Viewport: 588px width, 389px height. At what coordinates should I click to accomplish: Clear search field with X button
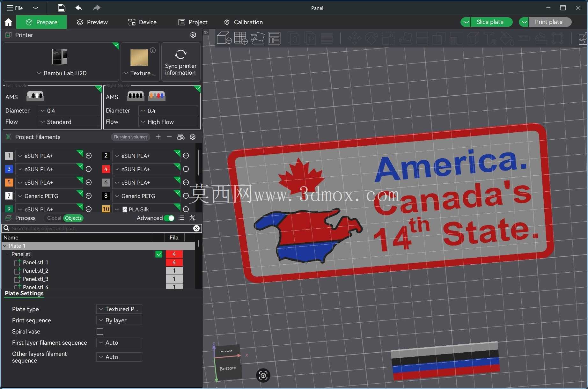pyautogui.click(x=196, y=228)
